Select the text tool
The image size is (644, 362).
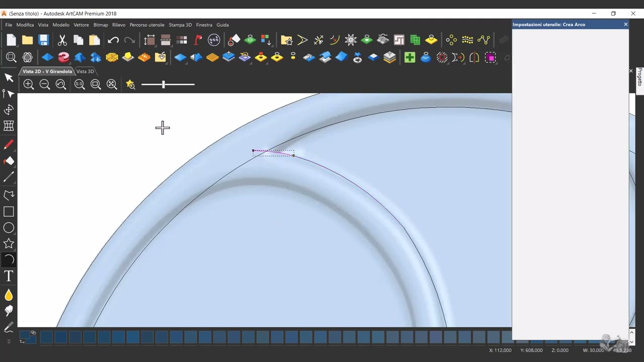pos(9,276)
